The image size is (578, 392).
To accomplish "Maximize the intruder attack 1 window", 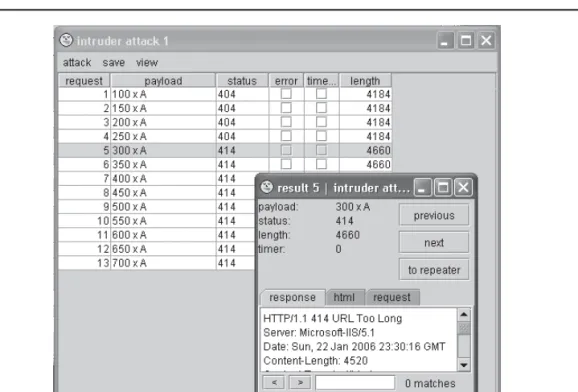I will coord(466,40).
